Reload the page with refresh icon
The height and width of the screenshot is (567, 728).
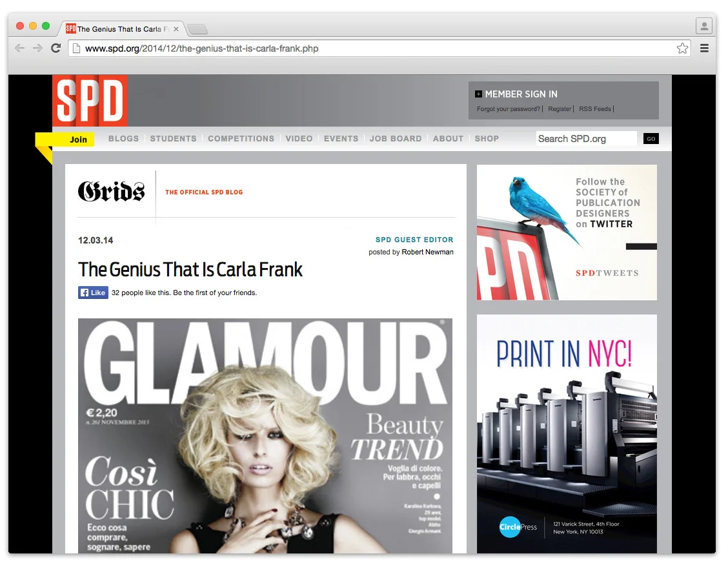56,48
